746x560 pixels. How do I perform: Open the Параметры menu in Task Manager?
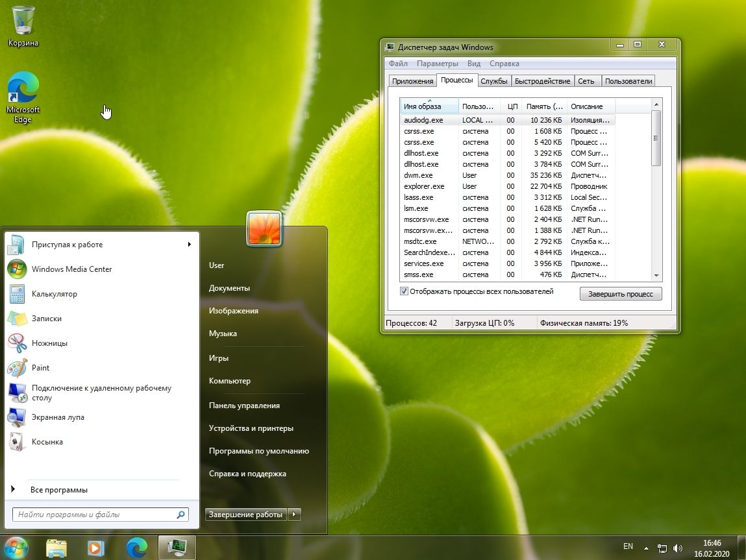pyautogui.click(x=437, y=64)
